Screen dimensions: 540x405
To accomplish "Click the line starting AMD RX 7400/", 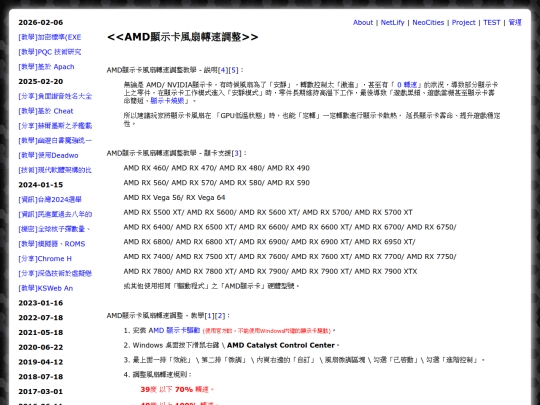I will [x=290, y=257].
